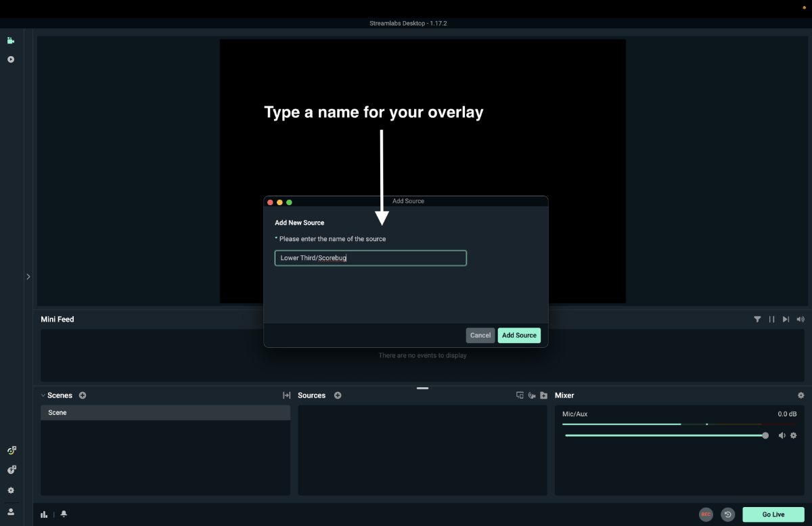The width and height of the screenshot is (812, 526).
Task: Click the studio panel resize handle bar
Action: click(423, 388)
